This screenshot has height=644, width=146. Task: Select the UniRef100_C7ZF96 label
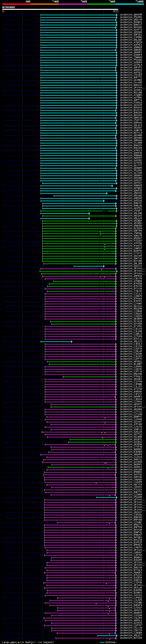coord(131,583)
